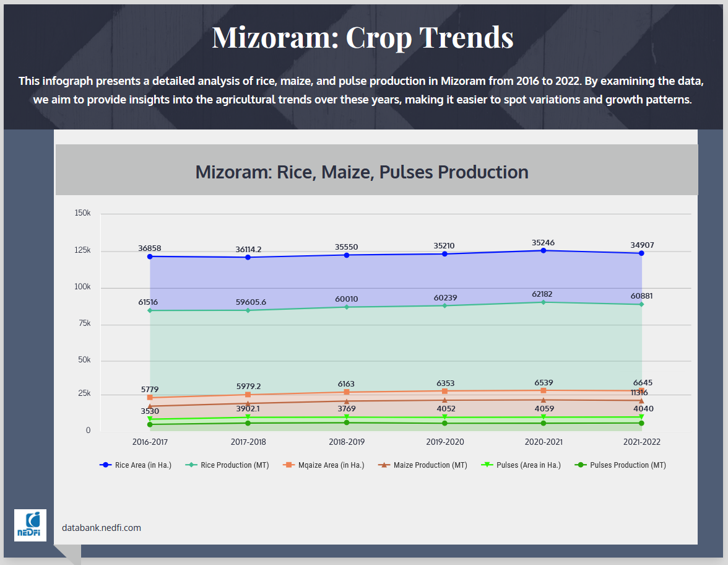The width and height of the screenshot is (728, 565).
Task: Toggle the Mqaize Area (in Ha.) legend entry
Action: (323, 465)
